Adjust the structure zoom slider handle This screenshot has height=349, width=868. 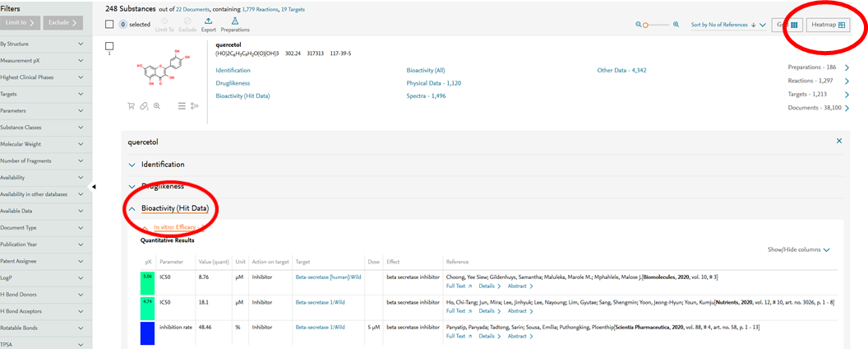click(x=645, y=25)
